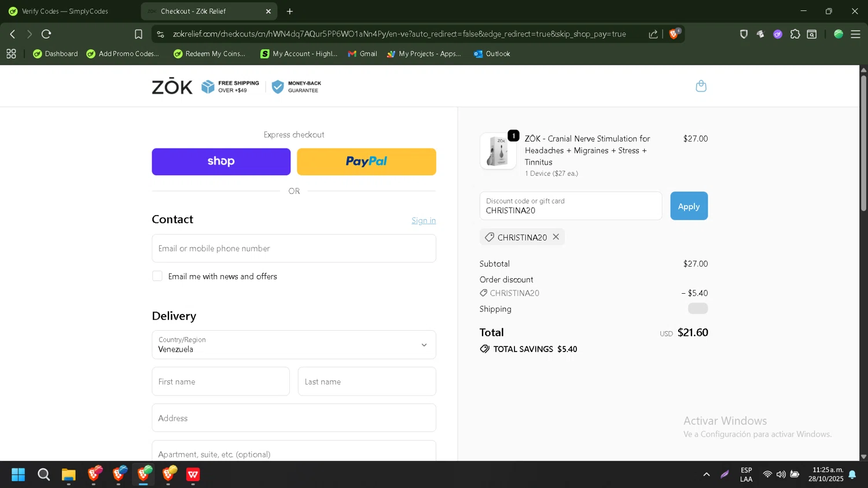
Task: Pay with PayPal express checkout
Action: pyautogui.click(x=366, y=161)
